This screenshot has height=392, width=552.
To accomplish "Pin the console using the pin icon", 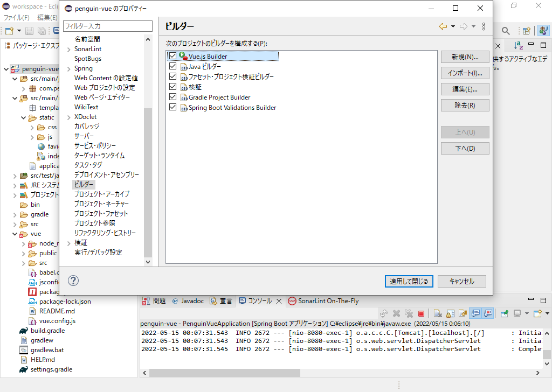I will pos(503,313).
